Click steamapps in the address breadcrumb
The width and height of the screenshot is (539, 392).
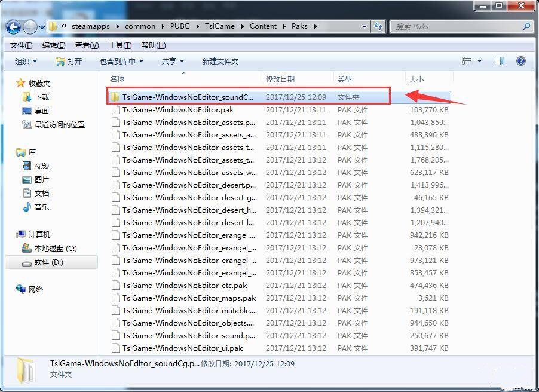click(91, 26)
